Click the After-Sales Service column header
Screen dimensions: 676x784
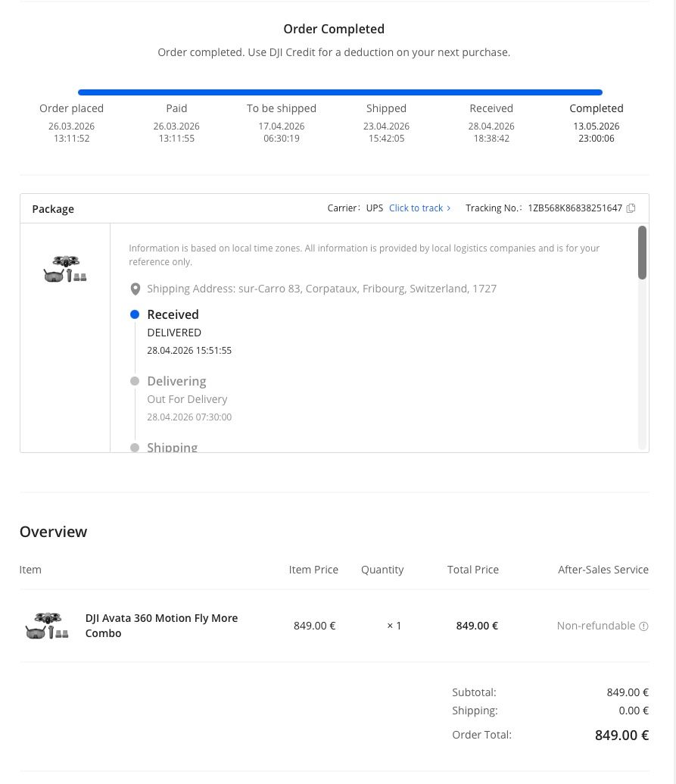603,570
